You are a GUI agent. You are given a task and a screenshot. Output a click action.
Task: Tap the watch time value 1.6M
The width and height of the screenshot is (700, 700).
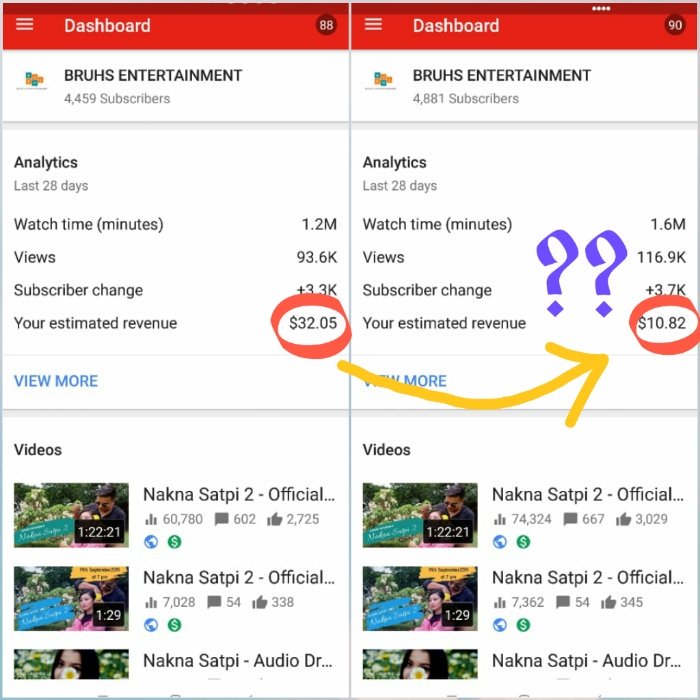coord(668,224)
